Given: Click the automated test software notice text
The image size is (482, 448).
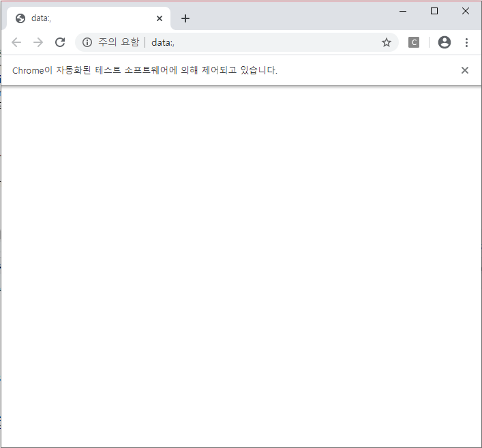Looking at the screenshot, I should point(145,70).
